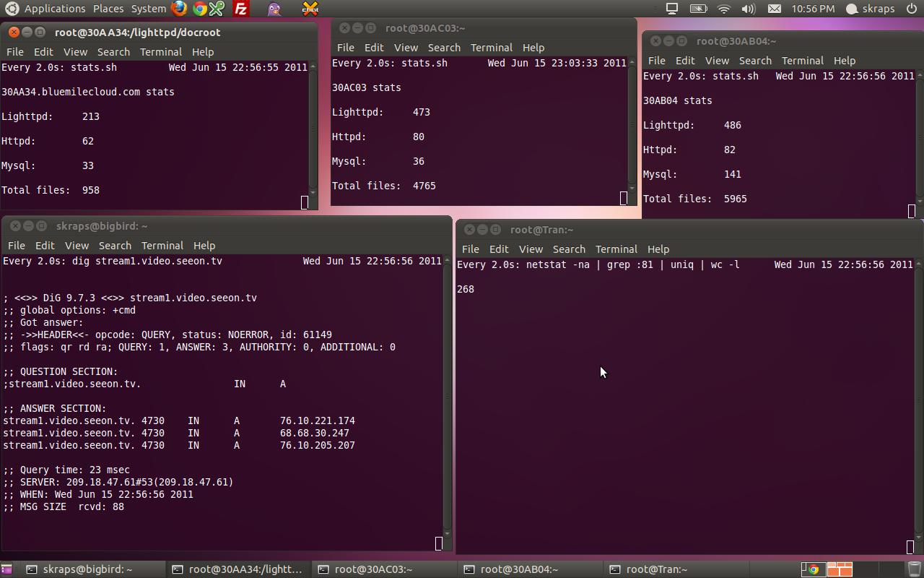Viewport: 924px width, 578px height.
Task: Click 'Total files: 4765' in root@30AC03
Action: point(384,186)
